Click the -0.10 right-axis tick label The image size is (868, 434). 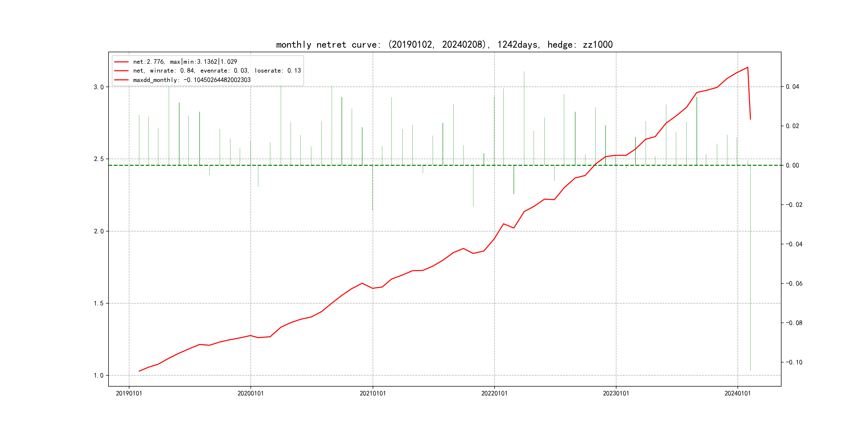click(794, 362)
